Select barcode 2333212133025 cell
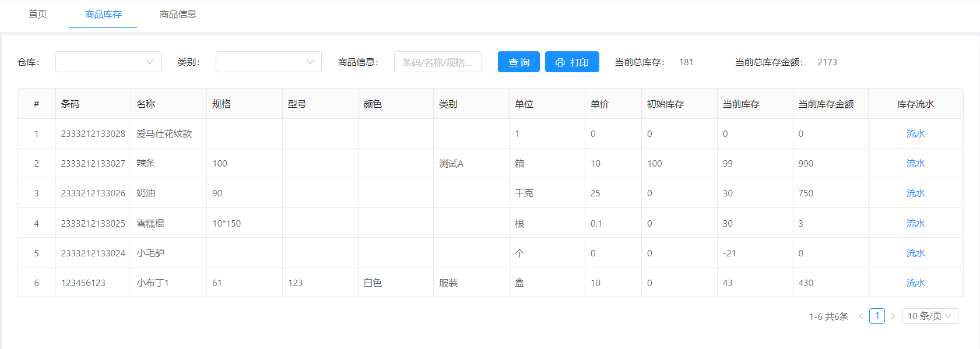Image resolution: width=980 pixels, height=349 pixels. [93, 223]
